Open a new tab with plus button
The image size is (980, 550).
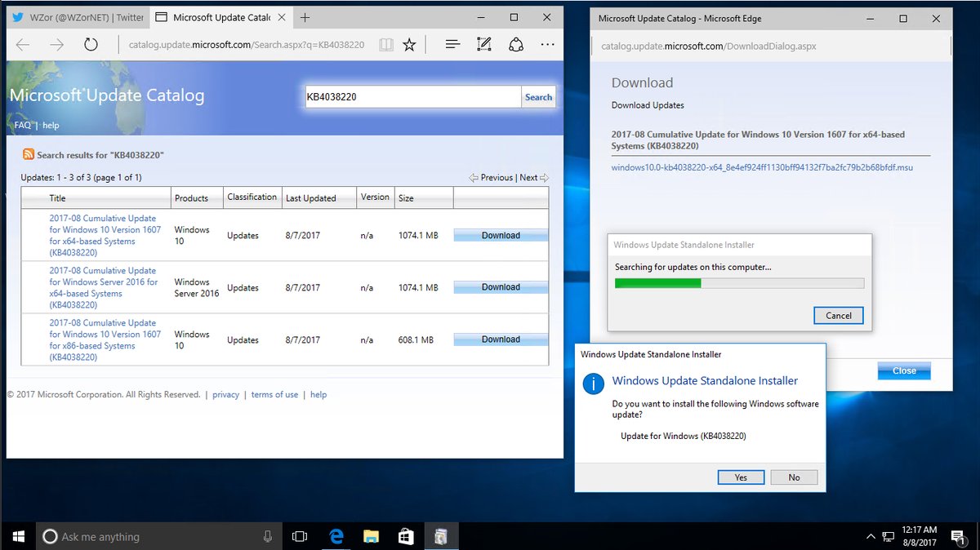tap(305, 17)
